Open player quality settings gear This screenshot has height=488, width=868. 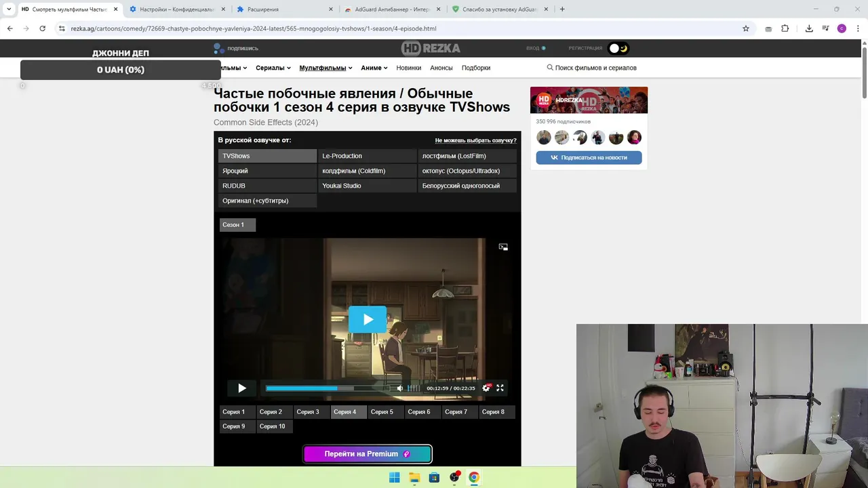[486, 388]
